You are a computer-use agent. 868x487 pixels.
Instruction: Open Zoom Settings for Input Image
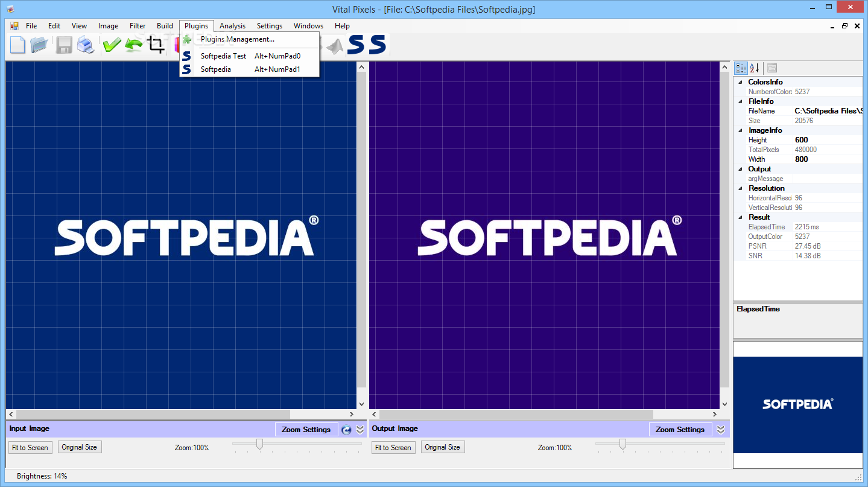pyautogui.click(x=306, y=430)
